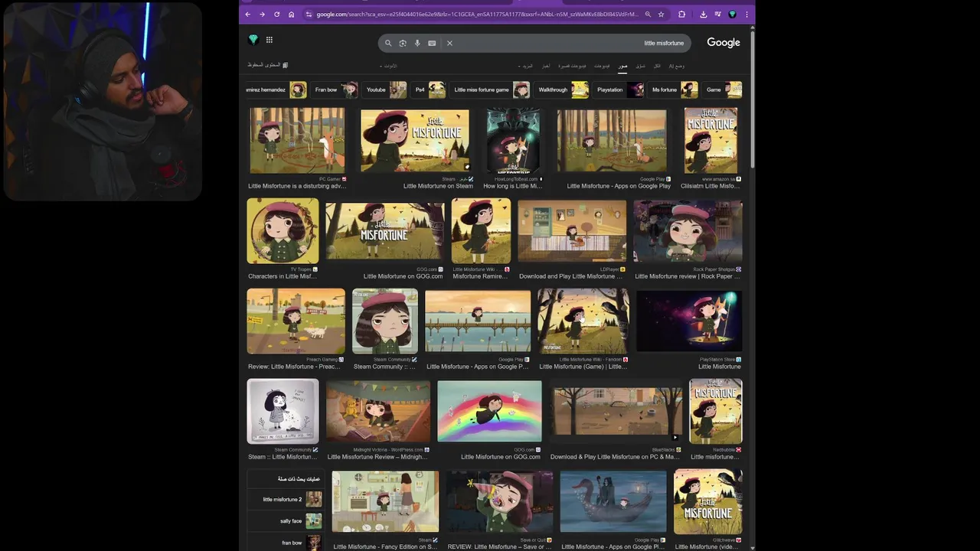
Task: Open the browser downloads panel
Action: [x=703, y=14]
